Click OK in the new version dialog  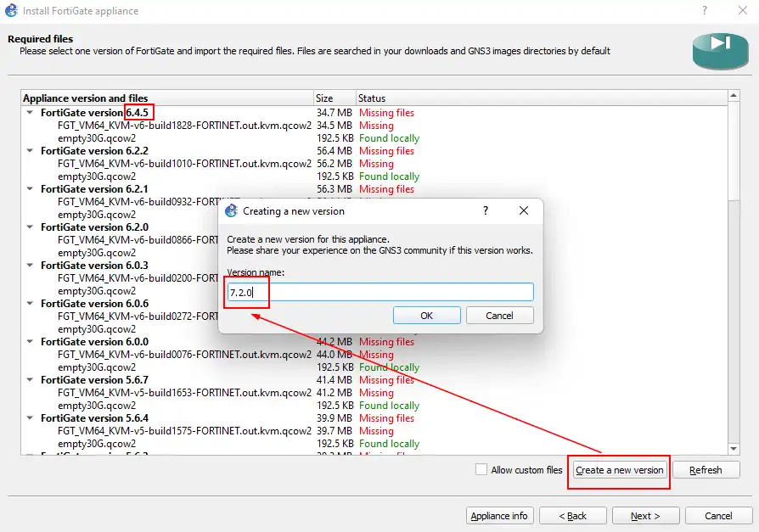(426, 316)
